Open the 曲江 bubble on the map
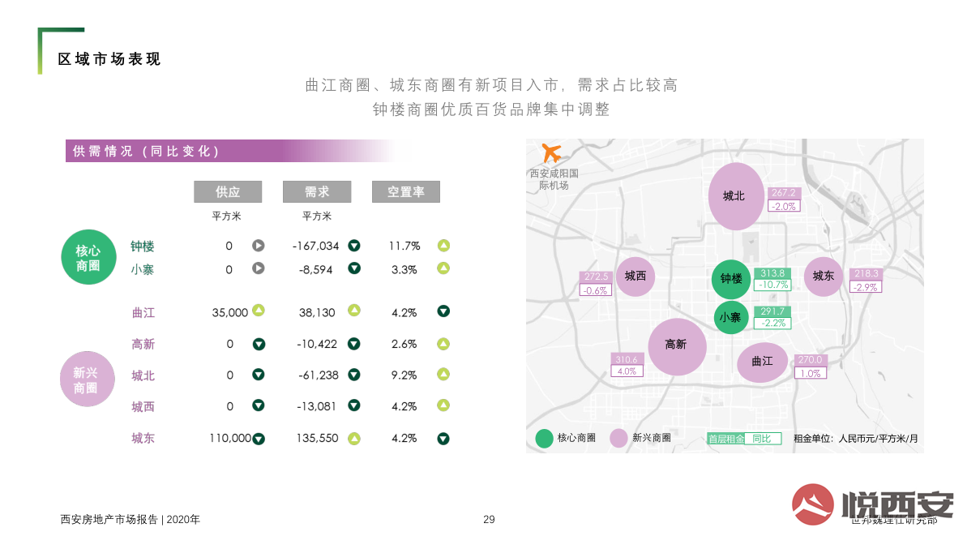 [x=763, y=362]
